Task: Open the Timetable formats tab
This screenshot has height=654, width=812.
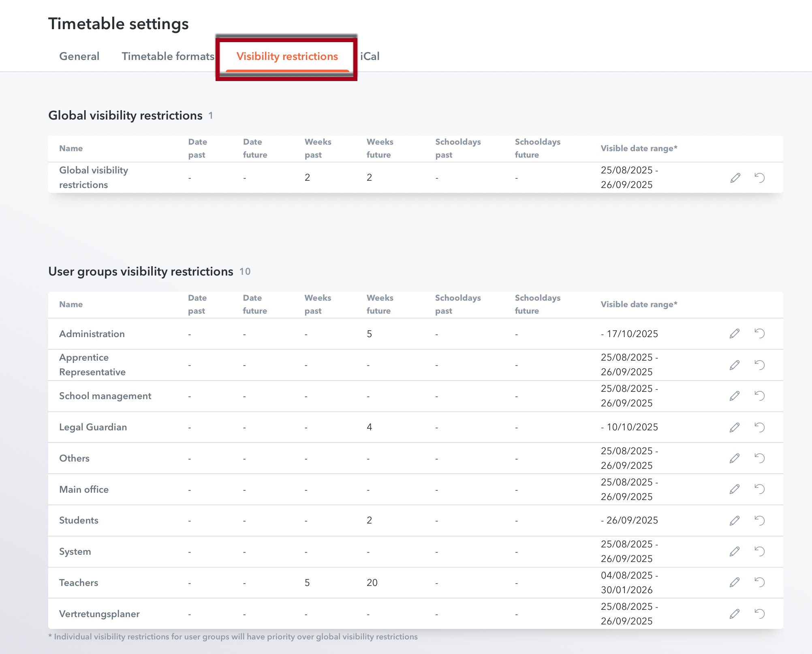Action: click(x=168, y=56)
